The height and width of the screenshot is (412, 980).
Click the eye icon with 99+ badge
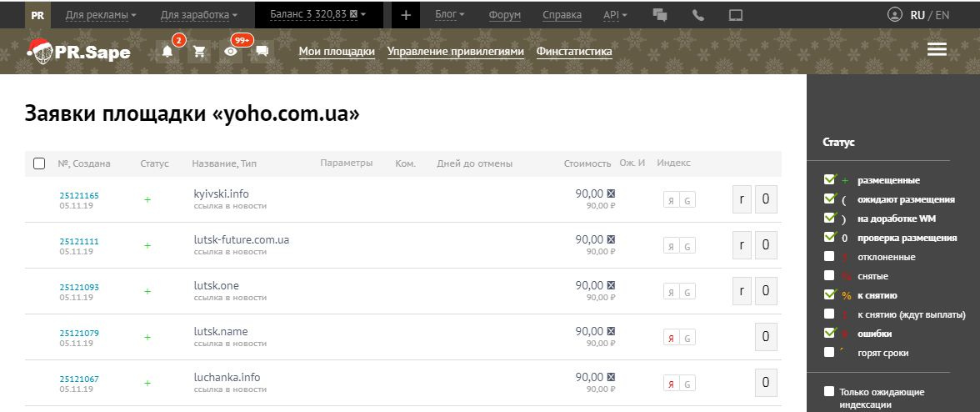(232, 52)
